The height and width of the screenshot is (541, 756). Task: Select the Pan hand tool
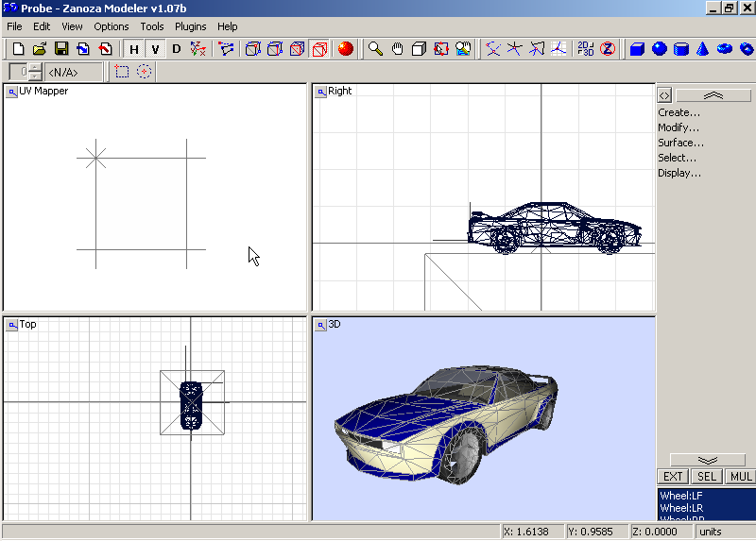pos(397,49)
